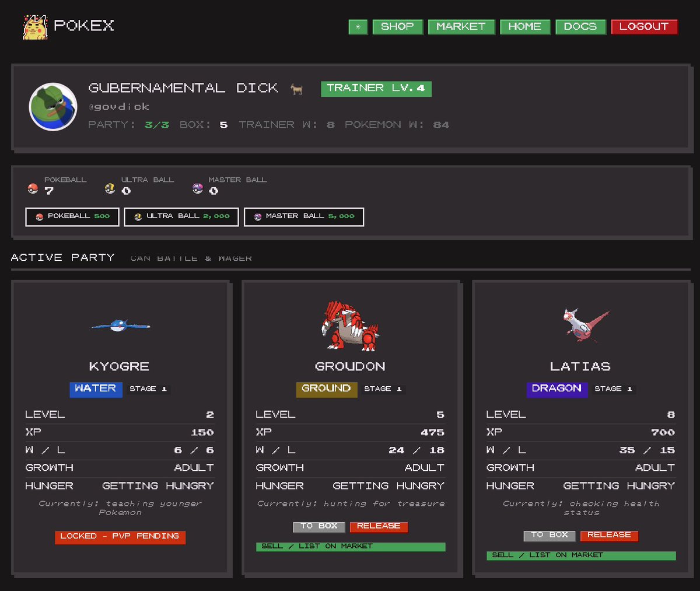
Task: Buy a Pokeball for 500
Action: [72, 216]
